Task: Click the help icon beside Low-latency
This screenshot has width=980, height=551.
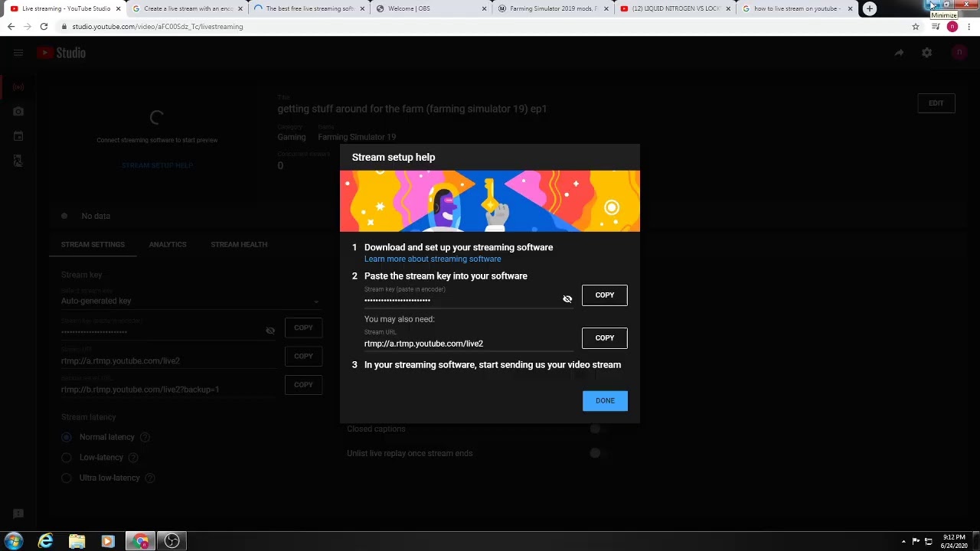Action: (x=133, y=458)
